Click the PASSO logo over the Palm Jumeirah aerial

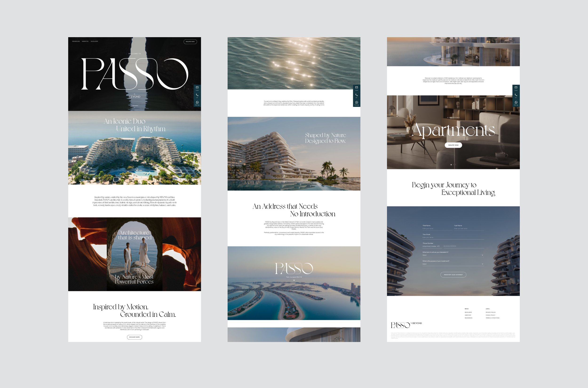click(x=294, y=268)
